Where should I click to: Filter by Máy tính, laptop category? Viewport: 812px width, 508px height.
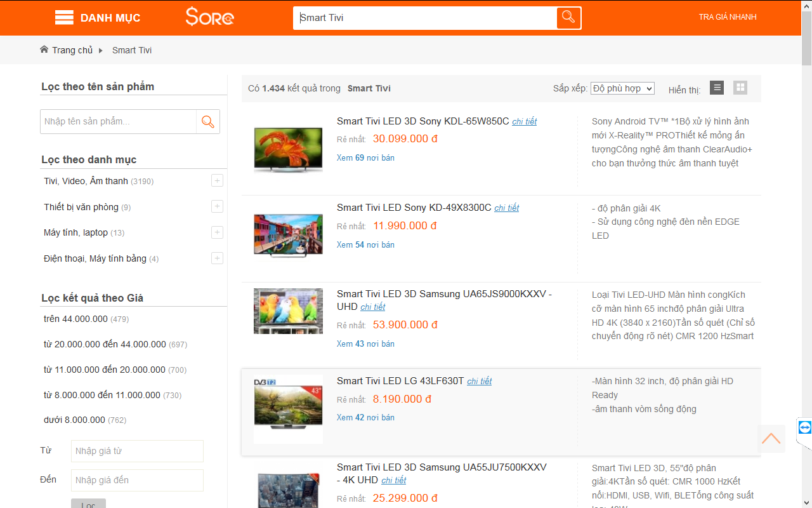coord(75,232)
